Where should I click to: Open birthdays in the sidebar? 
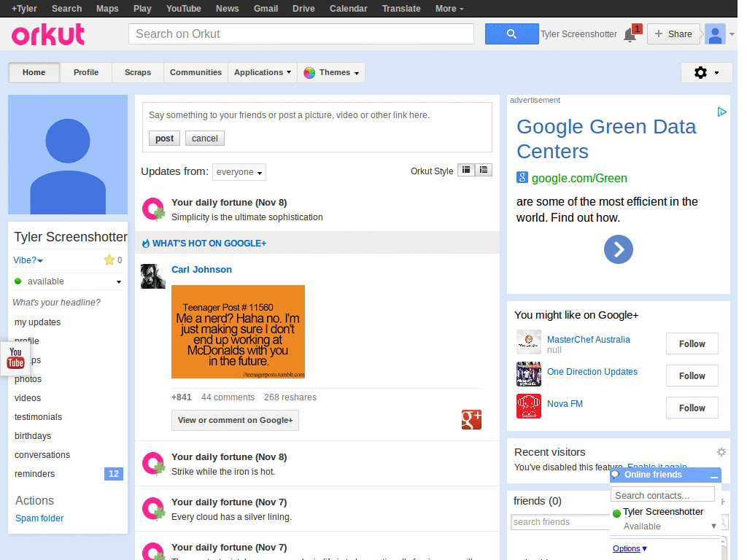tap(32, 436)
